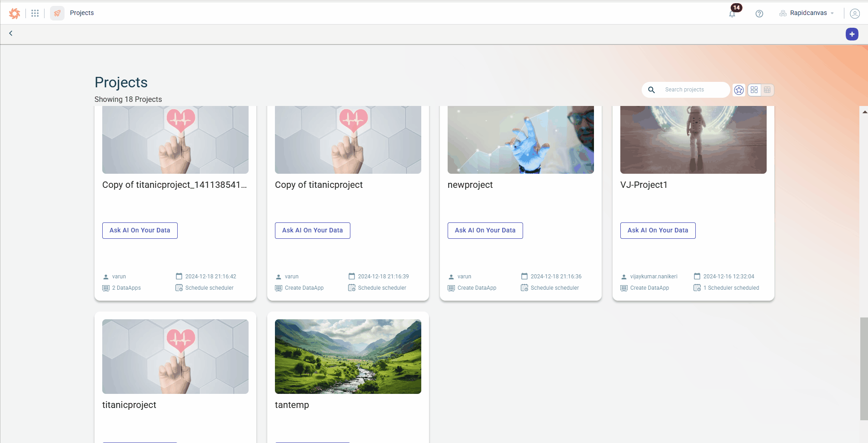This screenshot has width=868, height=443.
Task: Switch to card grid view
Action: pyautogui.click(x=754, y=90)
